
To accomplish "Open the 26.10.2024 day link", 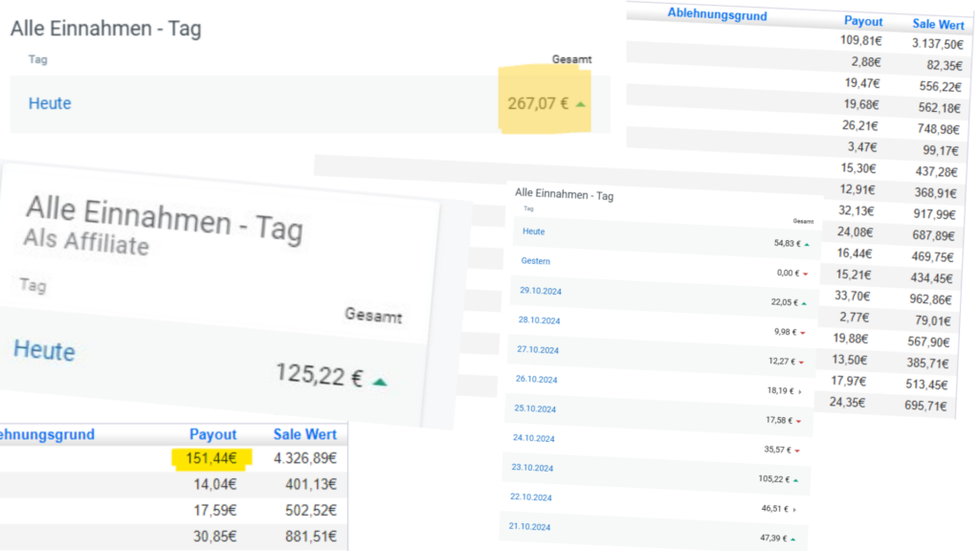I will pyautogui.click(x=536, y=379).
